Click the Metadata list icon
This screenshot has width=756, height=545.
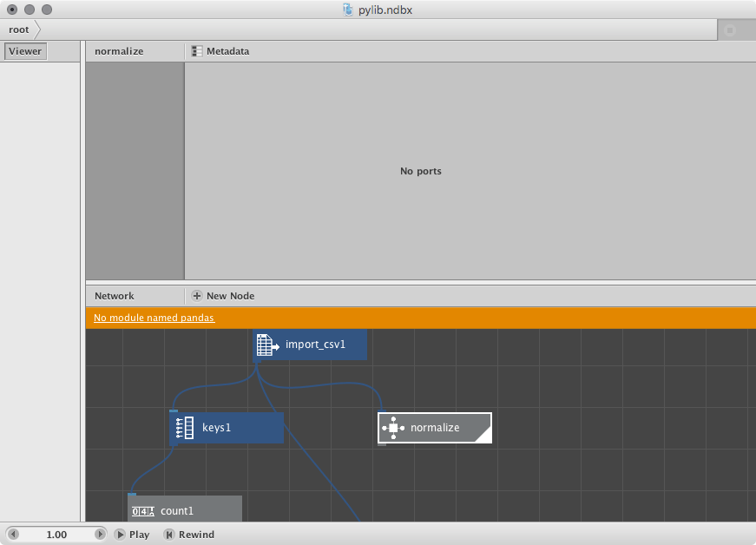tap(197, 51)
